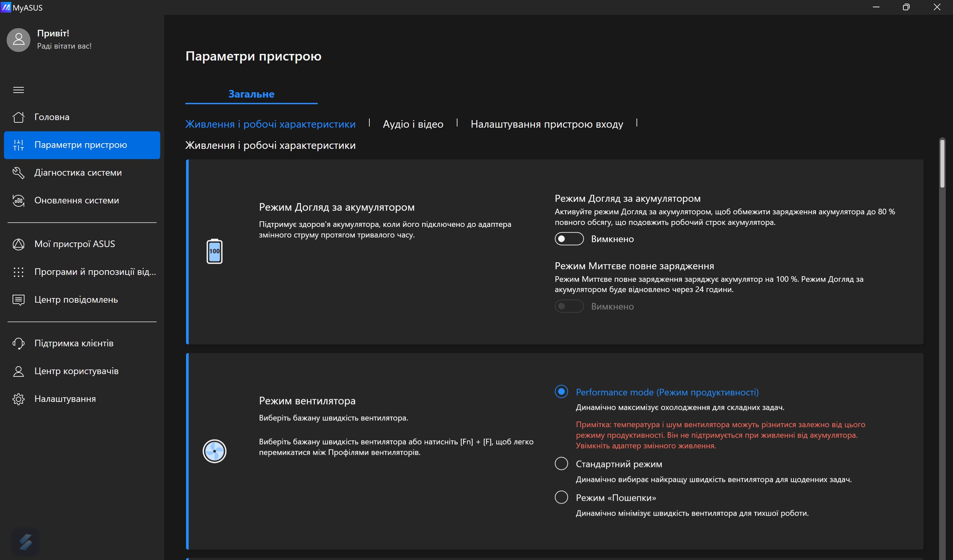
Task: Restore the MyASUS window size
Action: click(906, 7)
